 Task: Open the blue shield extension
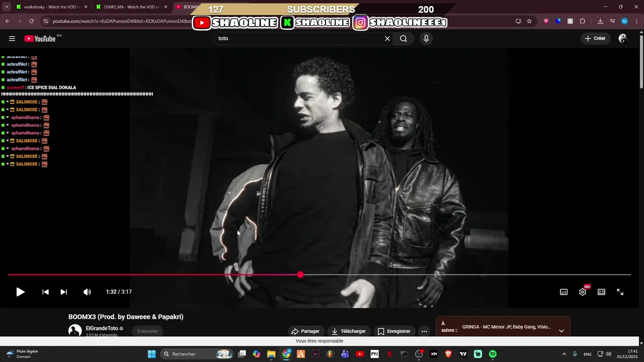558,21
